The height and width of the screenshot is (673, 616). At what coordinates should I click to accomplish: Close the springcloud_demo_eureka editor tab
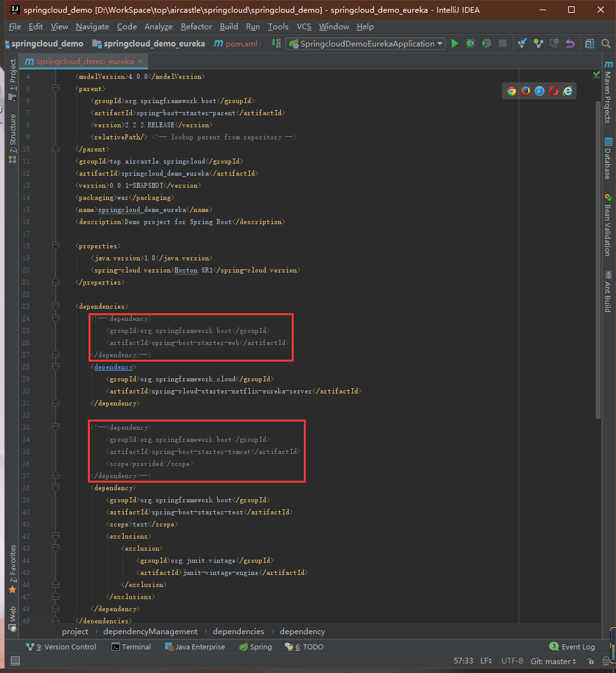(x=141, y=62)
